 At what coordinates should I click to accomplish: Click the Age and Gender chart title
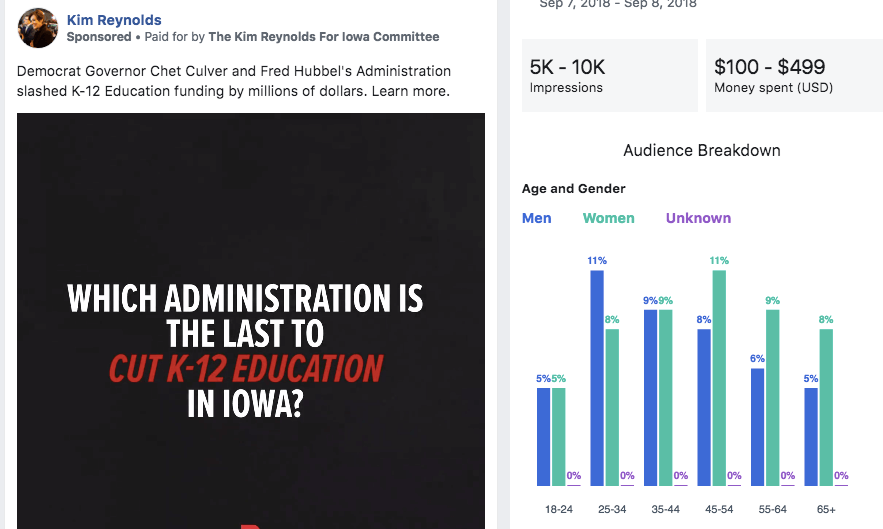point(573,189)
